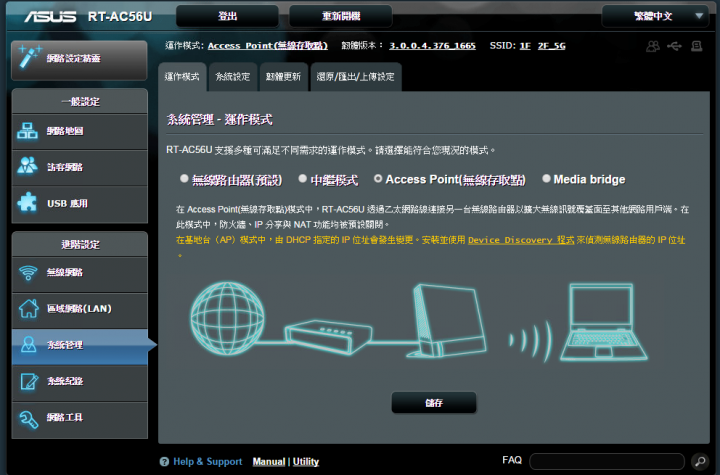Select the wireless router (default) mode radio

point(184,178)
